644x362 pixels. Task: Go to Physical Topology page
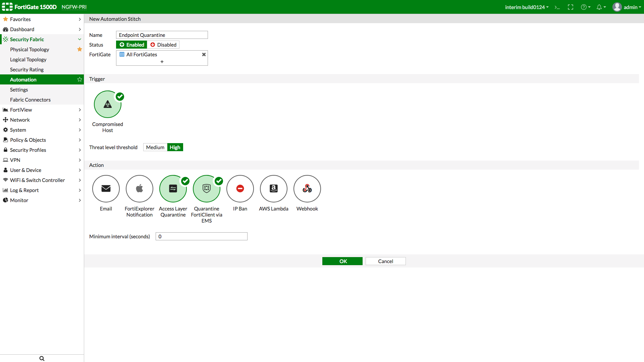pos(30,49)
